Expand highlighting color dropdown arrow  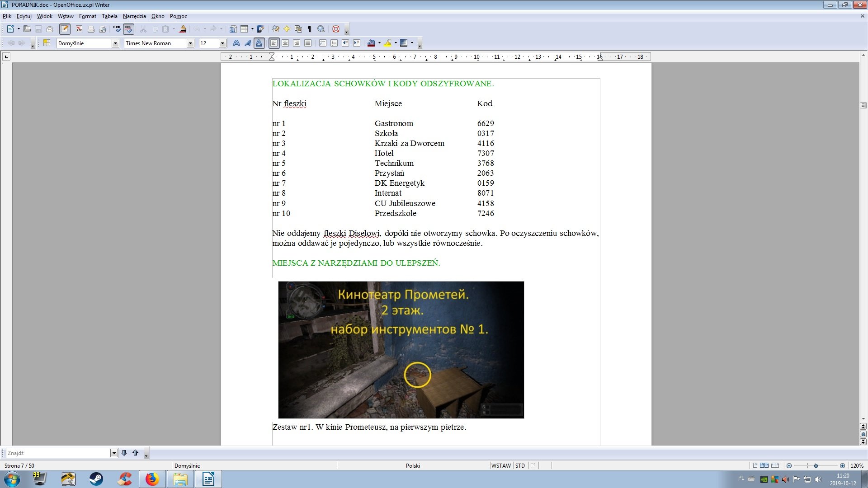(x=395, y=43)
